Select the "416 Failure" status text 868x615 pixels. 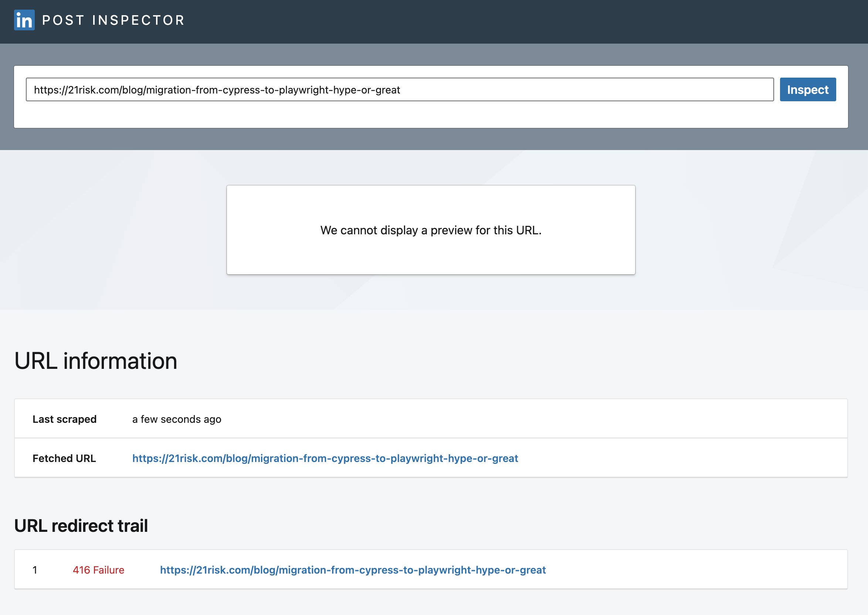[98, 570]
